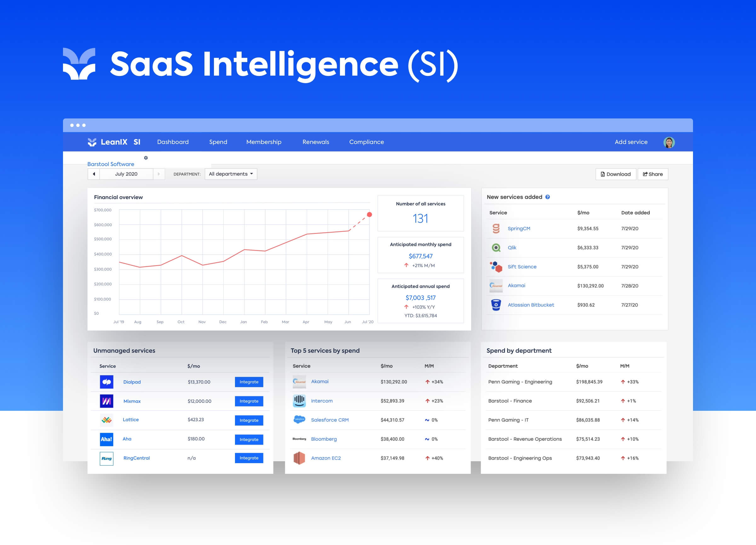Open the Dashboard tab
The height and width of the screenshot is (545, 756).
(173, 142)
